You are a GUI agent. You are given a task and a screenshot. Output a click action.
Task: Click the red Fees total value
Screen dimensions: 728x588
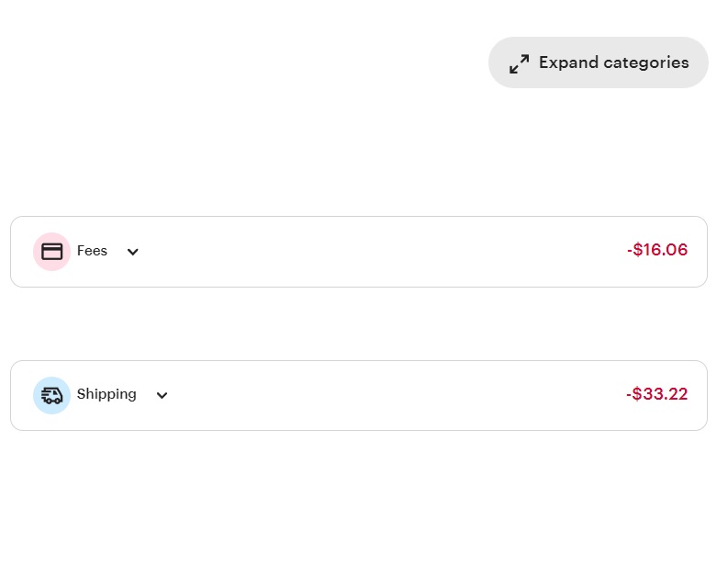click(x=657, y=250)
